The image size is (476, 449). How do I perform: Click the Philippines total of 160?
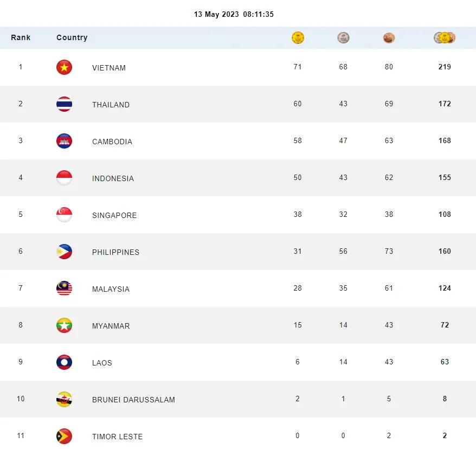point(445,252)
